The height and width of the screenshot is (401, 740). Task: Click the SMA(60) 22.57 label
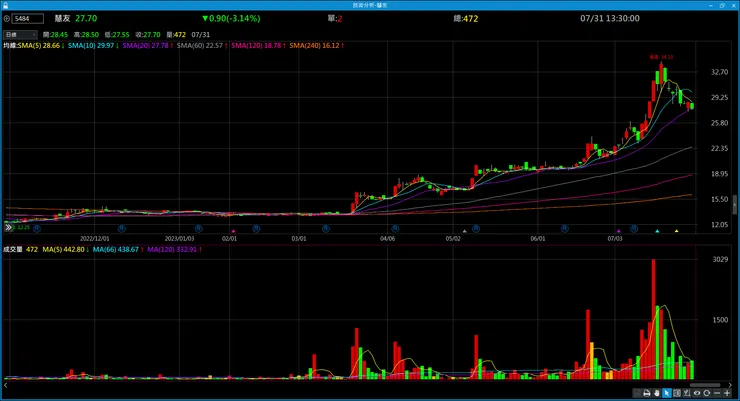(x=202, y=46)
